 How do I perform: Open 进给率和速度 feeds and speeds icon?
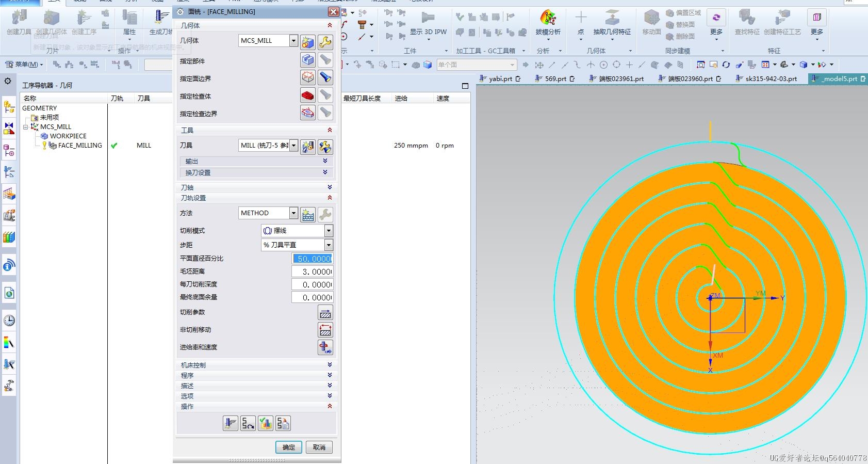(x=325, y=347)
